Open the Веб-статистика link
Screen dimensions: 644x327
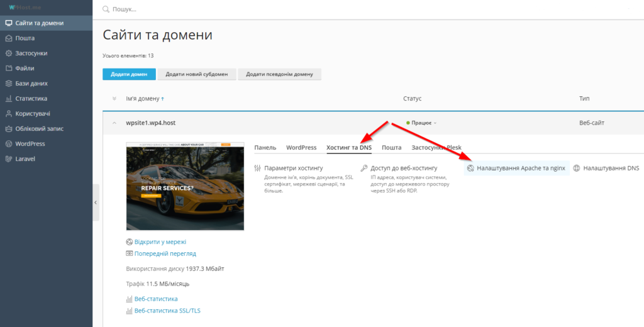[x=156, y=299]
